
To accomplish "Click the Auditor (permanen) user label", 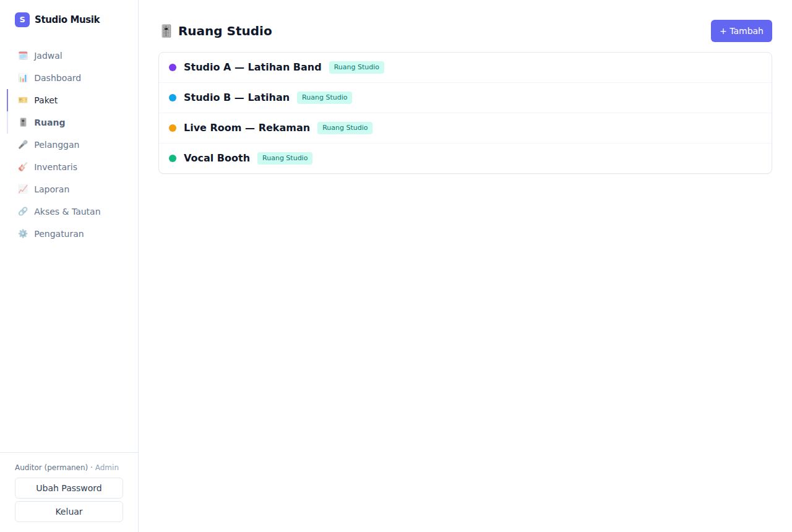I will click(51, 468).
